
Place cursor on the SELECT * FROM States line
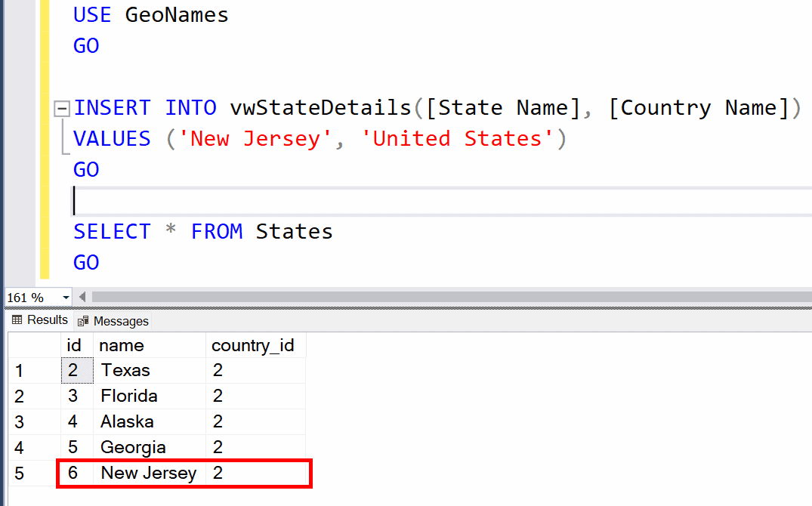click(202, 231)
